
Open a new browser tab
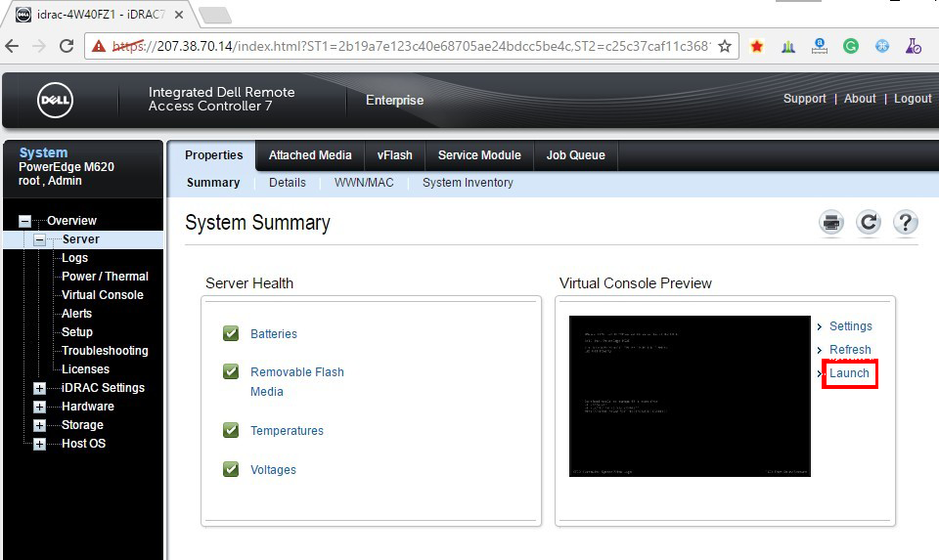coord(215,16)
